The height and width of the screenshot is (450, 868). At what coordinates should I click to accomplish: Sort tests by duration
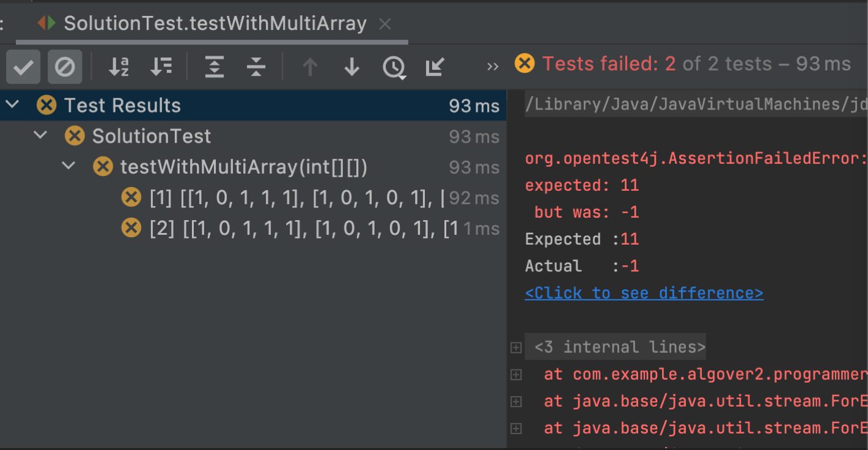pos(161,67)
